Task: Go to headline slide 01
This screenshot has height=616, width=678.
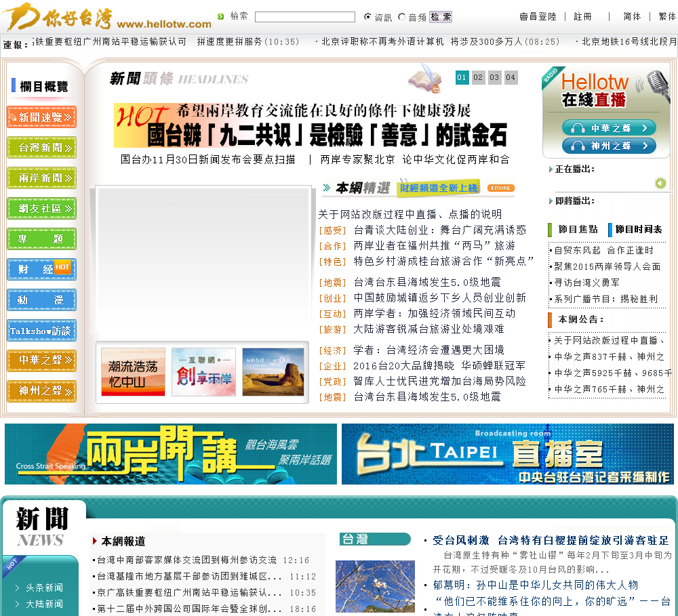Action: coord(462,78)
